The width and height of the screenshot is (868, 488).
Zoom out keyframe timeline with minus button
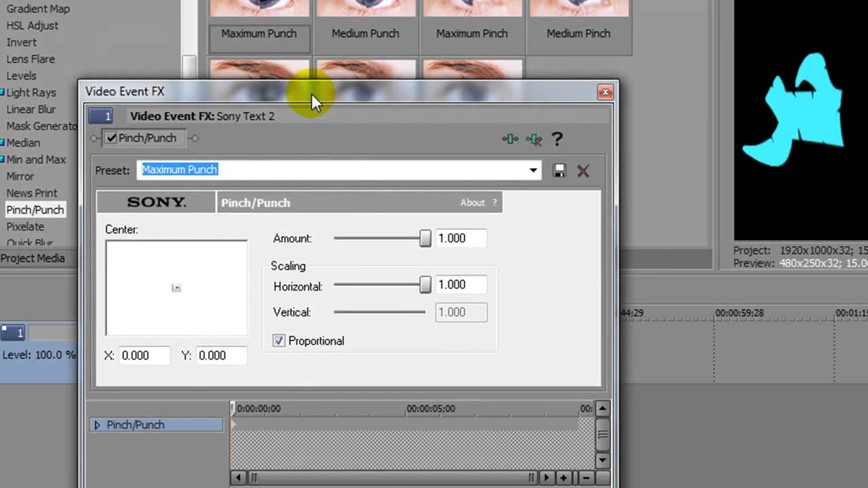(x=585, y=478)
